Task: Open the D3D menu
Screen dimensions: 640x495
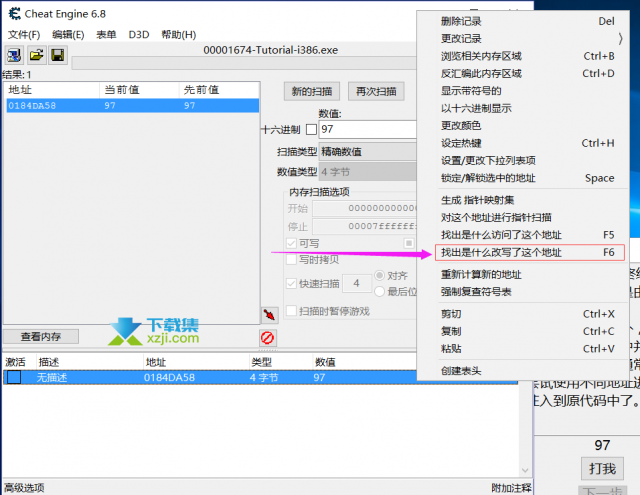Action: click(x=139, y=35)
